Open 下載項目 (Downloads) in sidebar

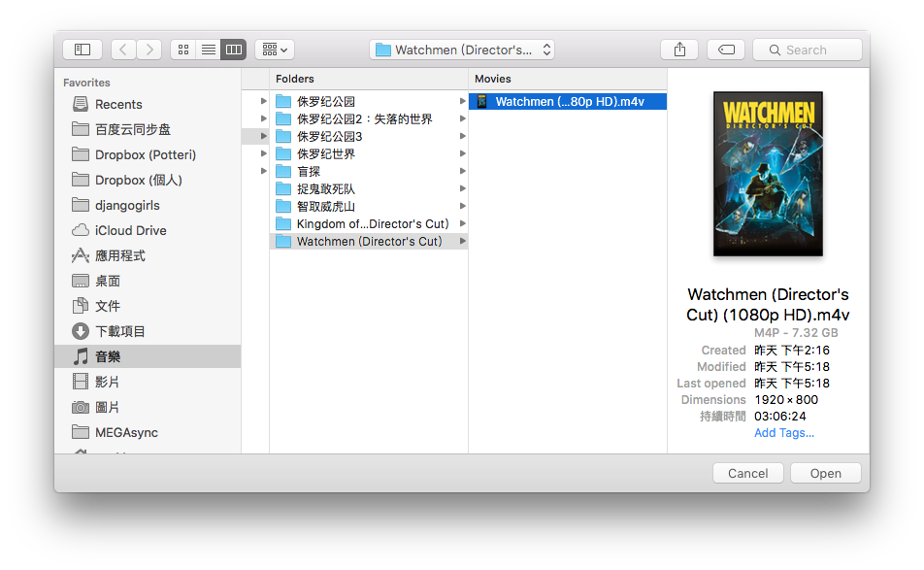click(x=148, y=332)
